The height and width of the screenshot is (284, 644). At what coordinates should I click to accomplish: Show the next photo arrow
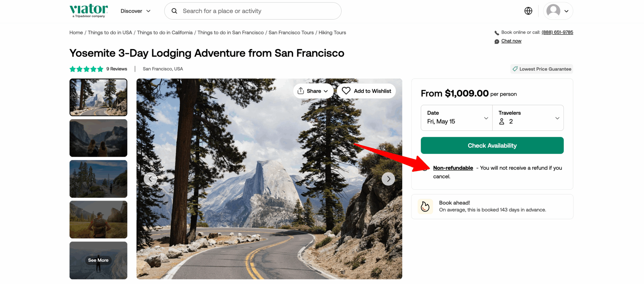click(388, 179)
